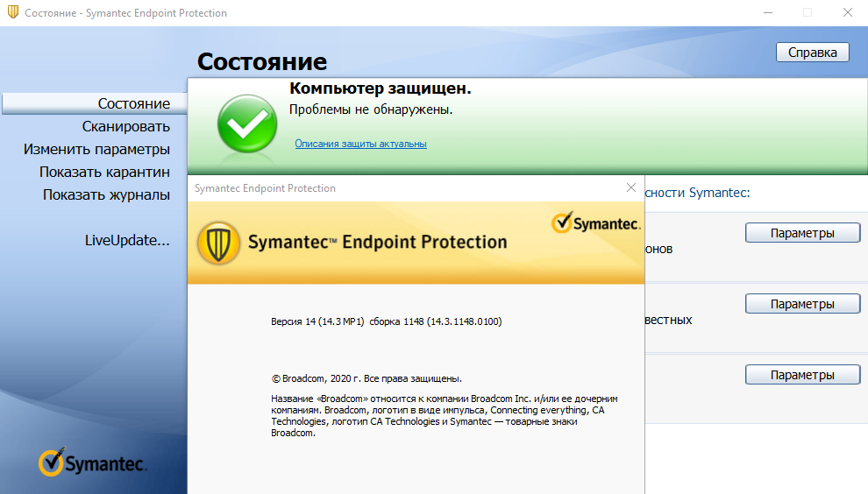Click the 'Компьютер защищен.' status heading
868x494 pixels.
[x=381, y=88]
